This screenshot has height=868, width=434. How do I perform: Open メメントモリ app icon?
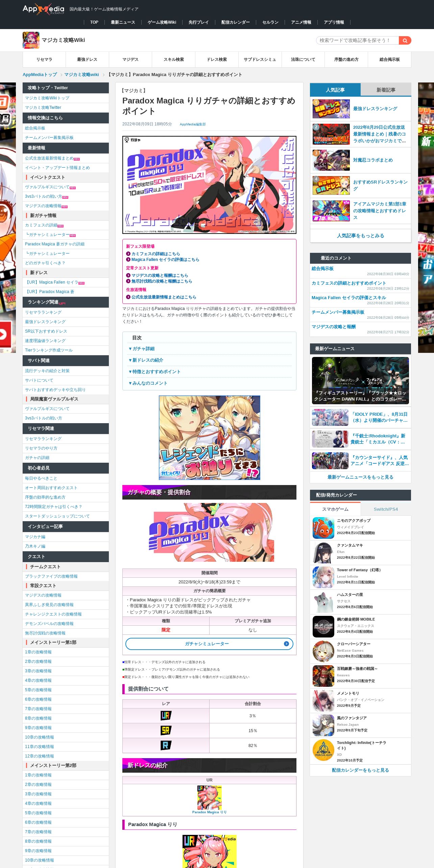[323, 701]
